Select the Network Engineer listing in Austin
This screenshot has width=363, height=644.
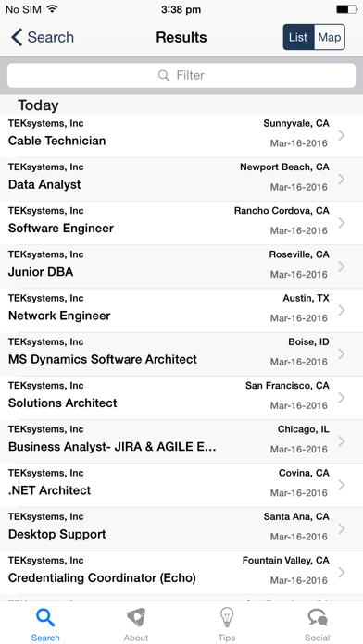click(x=181, y=311)
